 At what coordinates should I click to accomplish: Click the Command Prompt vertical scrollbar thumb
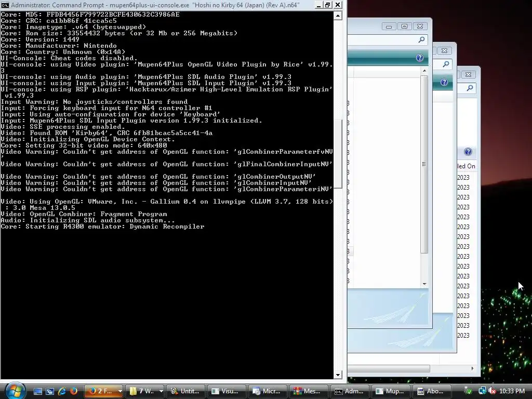[x=338, y=154]
